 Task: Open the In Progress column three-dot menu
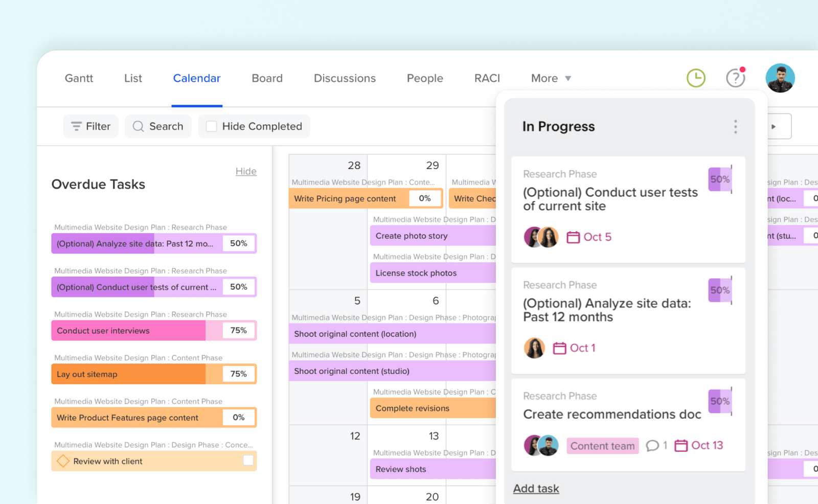(x=735, y=127)
